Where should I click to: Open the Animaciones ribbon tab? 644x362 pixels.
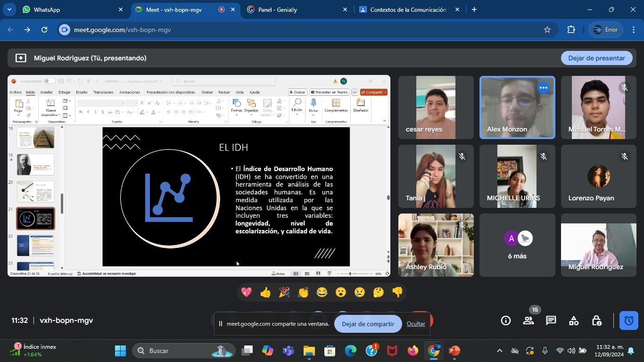tap(130, 92)
